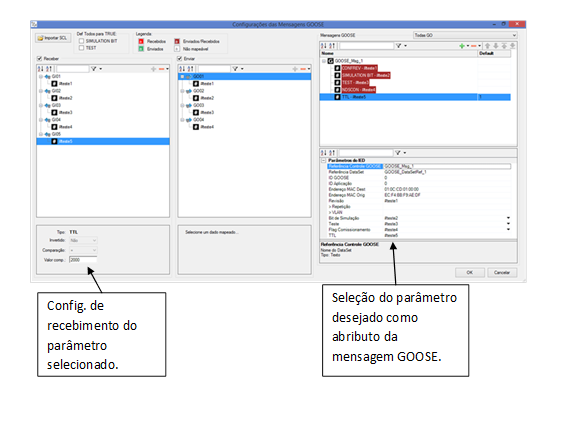Image resolution: width=571 pixels, height=425 pixels.
Task: Click sort ascending icon in Enviar panel
Action: [182, 68]
